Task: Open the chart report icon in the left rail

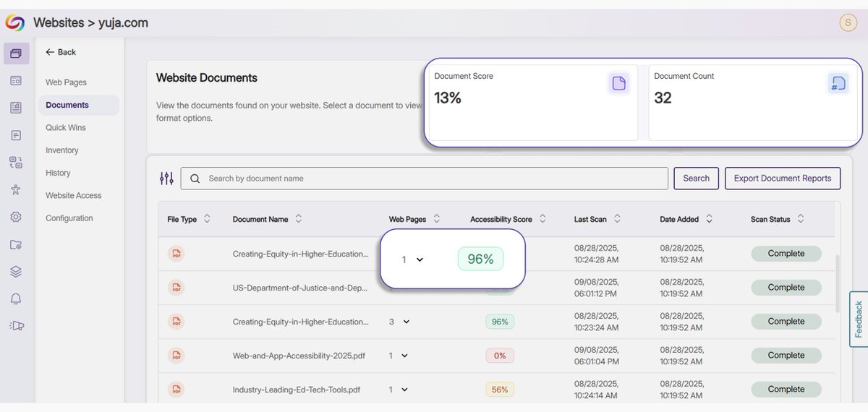Action: click(16, 108)
